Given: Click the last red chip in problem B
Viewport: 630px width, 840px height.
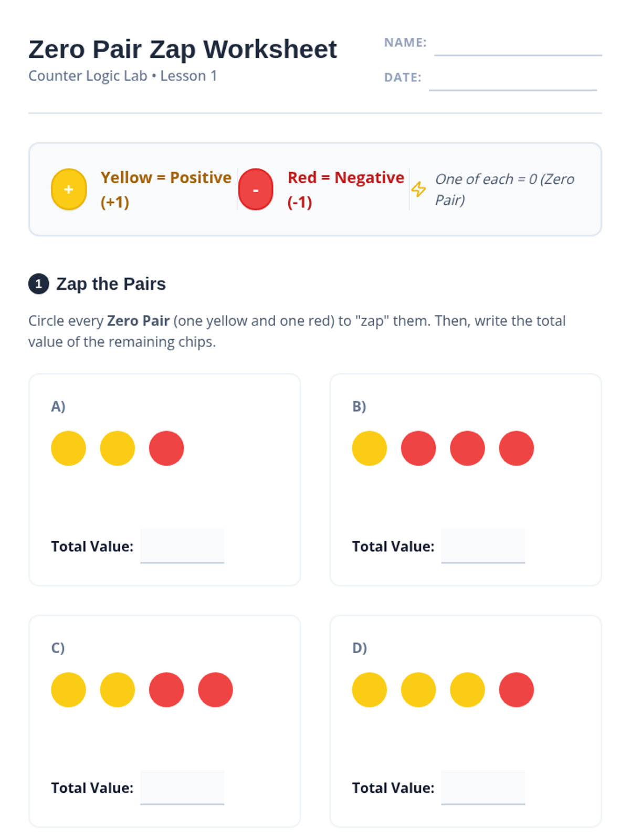Looking at the screenshot, I should [x=517, y=448].
